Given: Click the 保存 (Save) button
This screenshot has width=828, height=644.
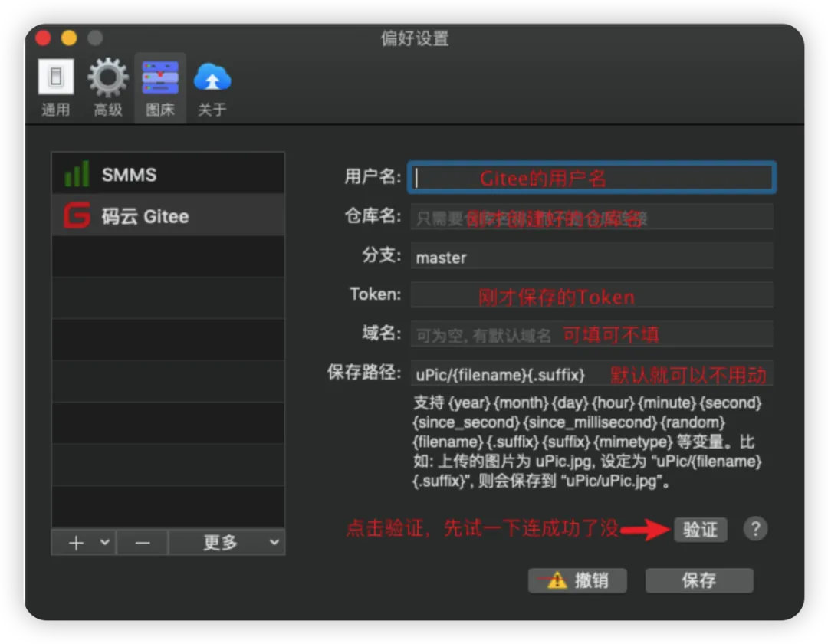Looking at the screenshot, I should (x=699, y=580).
